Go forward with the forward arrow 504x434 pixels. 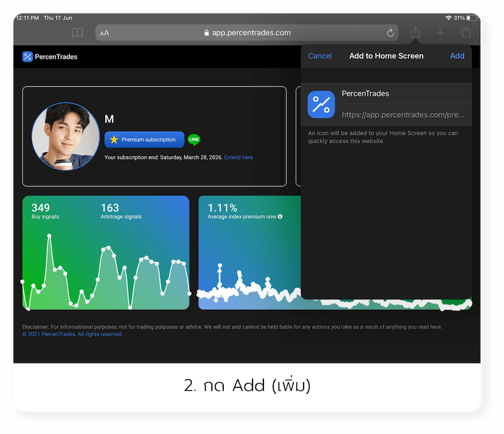point(51,33)
